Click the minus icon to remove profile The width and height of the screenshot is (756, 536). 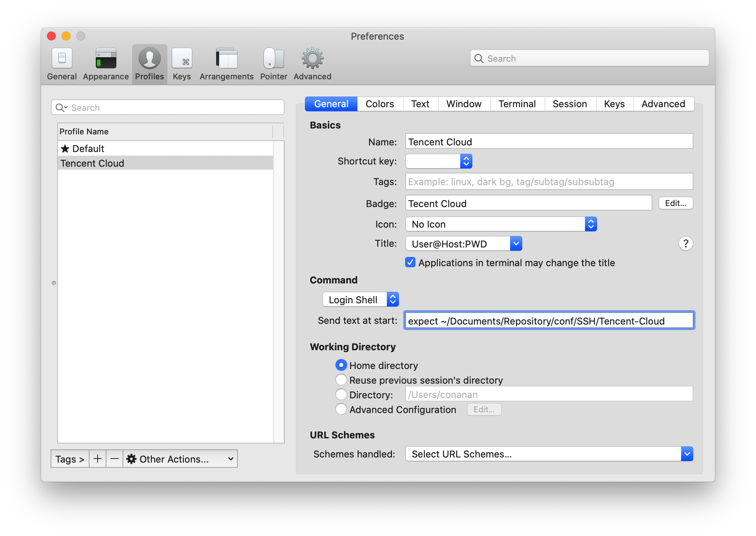click(115, 459)
